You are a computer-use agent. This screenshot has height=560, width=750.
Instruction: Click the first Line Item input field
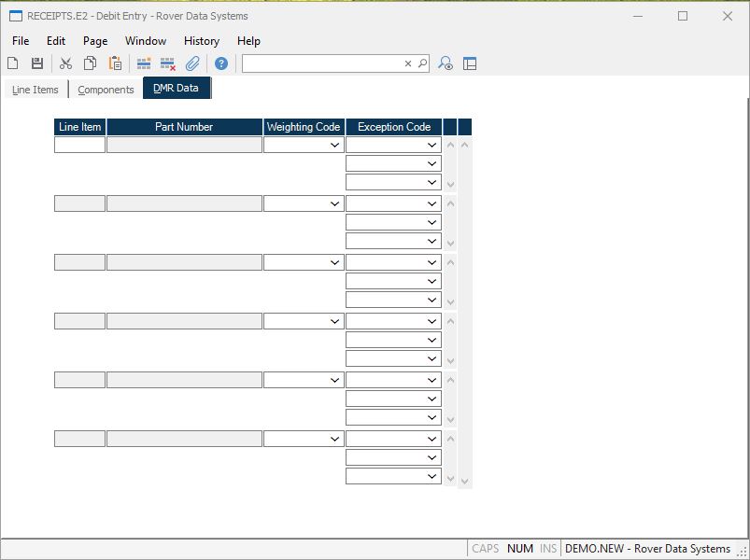(79, 146)
